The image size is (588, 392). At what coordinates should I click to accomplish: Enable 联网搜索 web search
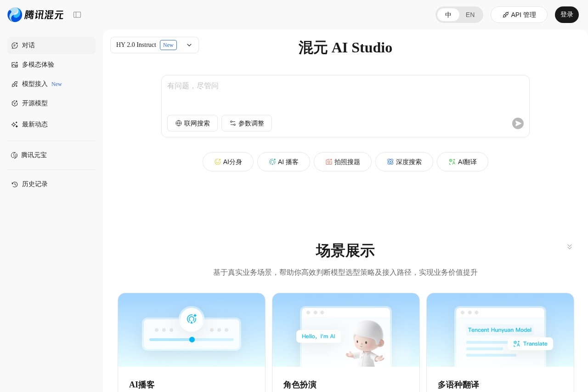pyautogui.click(x=192, y=123)
